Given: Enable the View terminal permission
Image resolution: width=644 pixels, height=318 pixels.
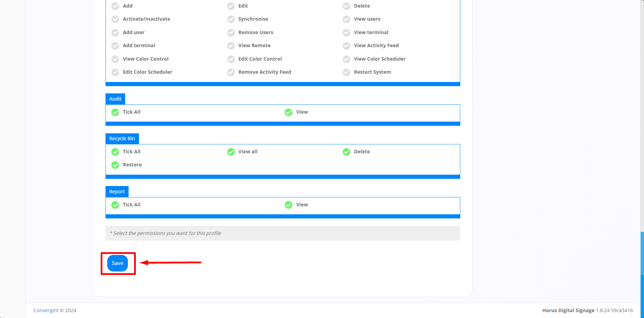Looking at the screenshot, I should (x=346, y=32).
